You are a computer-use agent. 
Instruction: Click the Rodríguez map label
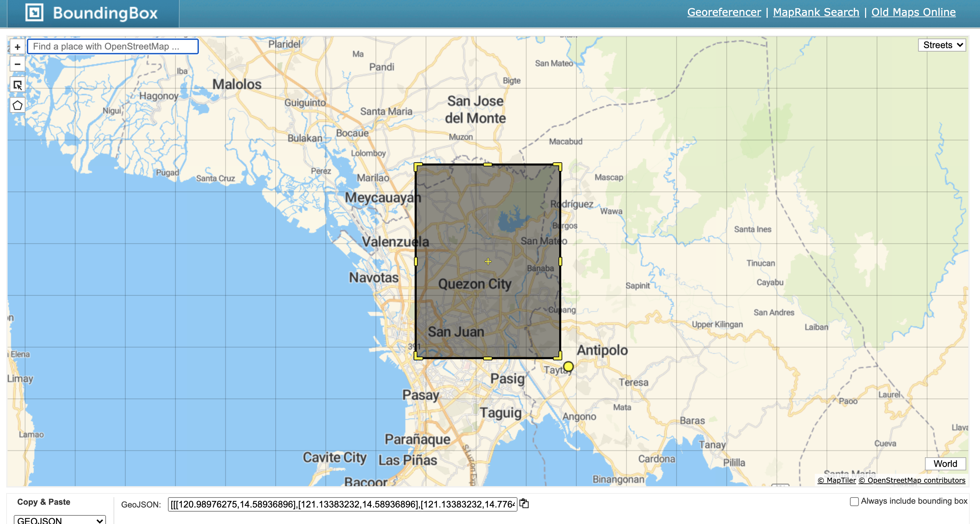click(572, 204)
